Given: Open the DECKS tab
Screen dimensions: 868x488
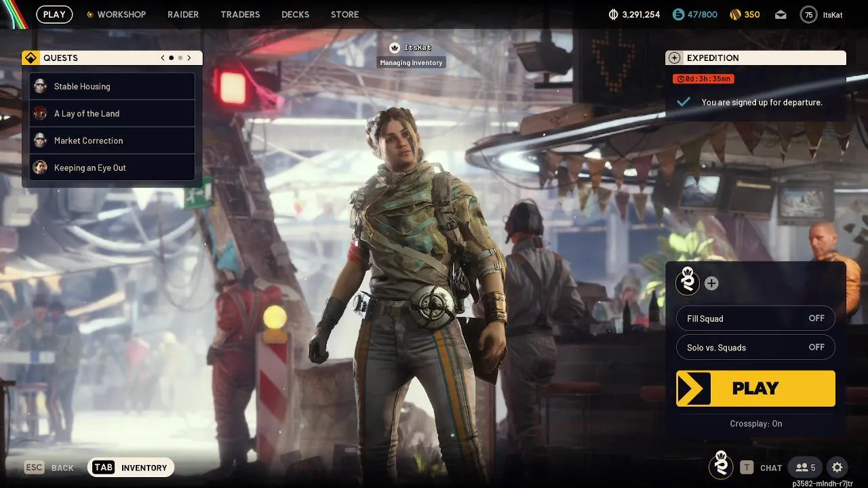Looking at the screenshot, I should tap(295, 14).
